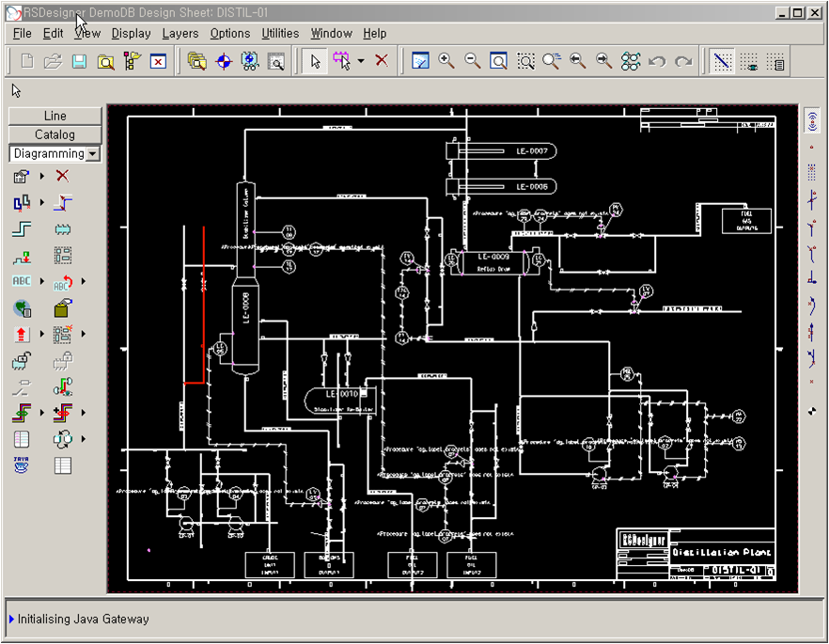The image size is (829, 644).
Task: Open the Window menu
Action: [332, 33]
